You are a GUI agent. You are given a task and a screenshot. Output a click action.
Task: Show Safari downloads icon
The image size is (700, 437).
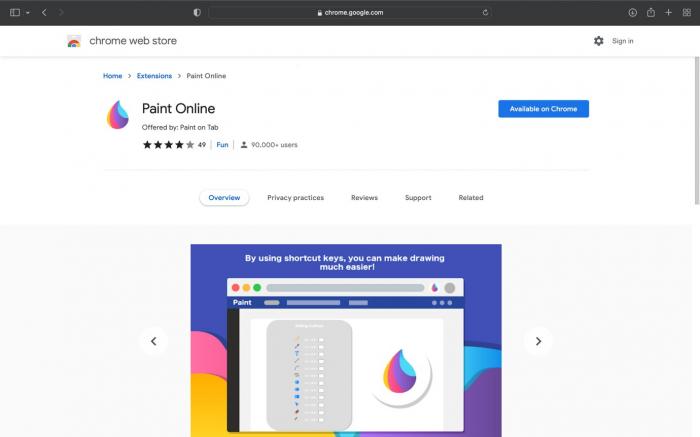(x=633, y=12)
